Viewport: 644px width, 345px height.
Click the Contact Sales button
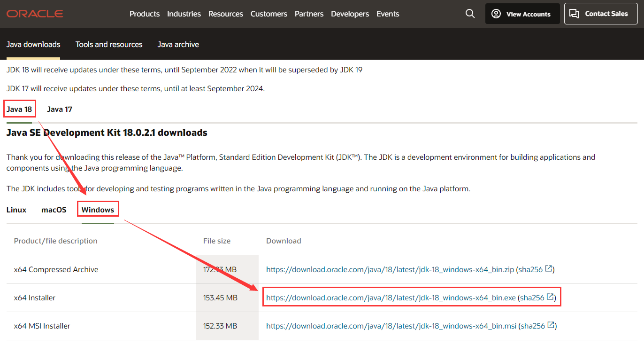point(600,14)
